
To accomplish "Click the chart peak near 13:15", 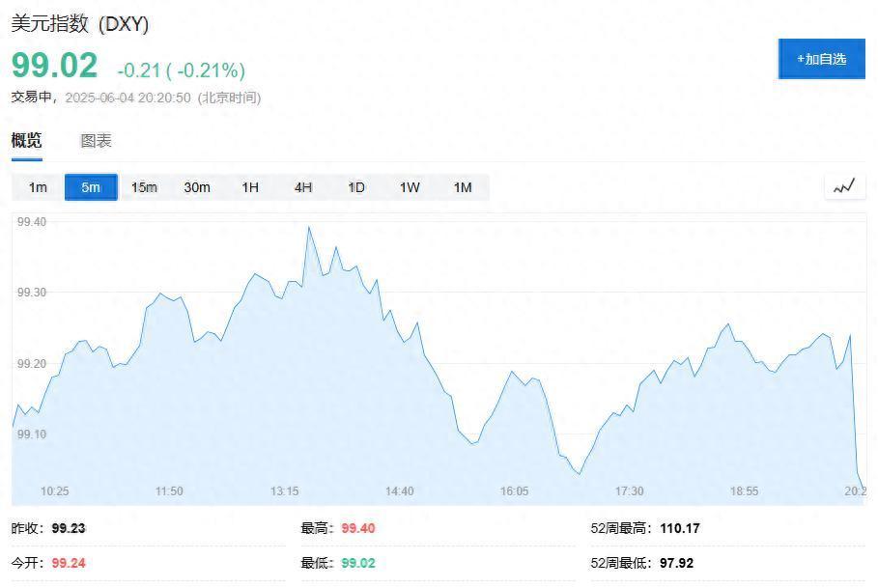I will pyautogui.click(x=308, y=227).
